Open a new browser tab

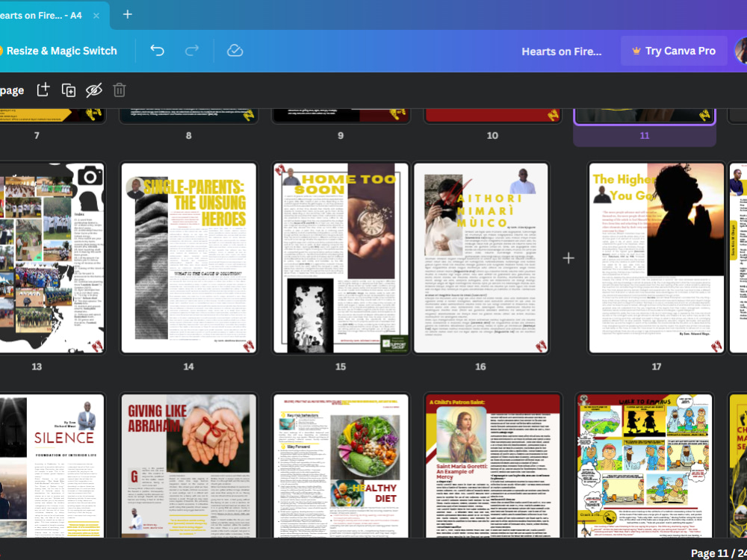pos(127,13)
